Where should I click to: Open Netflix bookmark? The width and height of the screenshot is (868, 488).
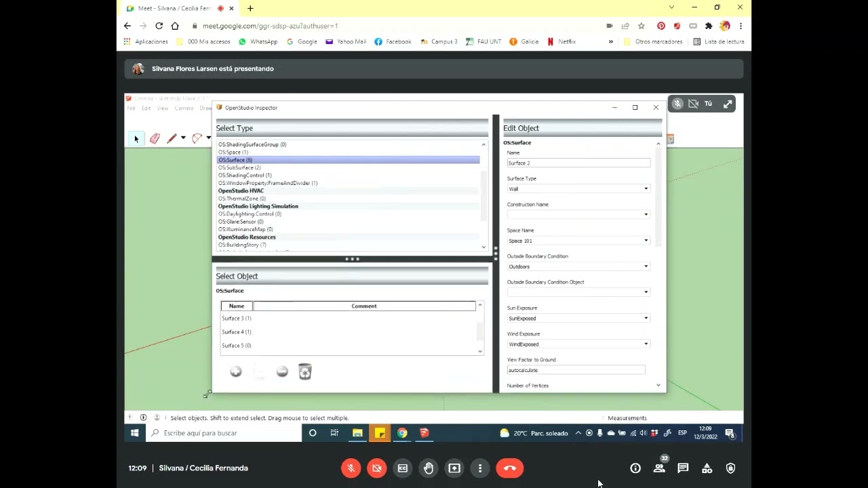point(561,41)
